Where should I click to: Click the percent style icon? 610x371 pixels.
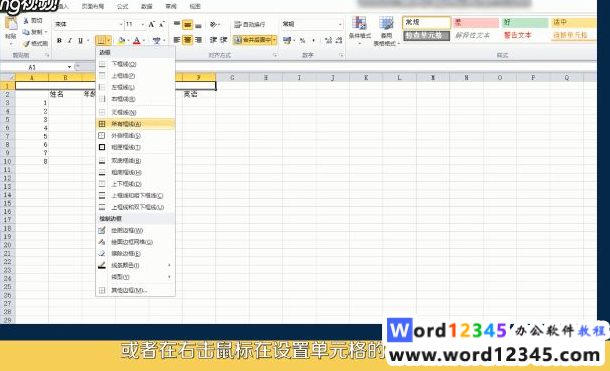[x=302, y=40]
